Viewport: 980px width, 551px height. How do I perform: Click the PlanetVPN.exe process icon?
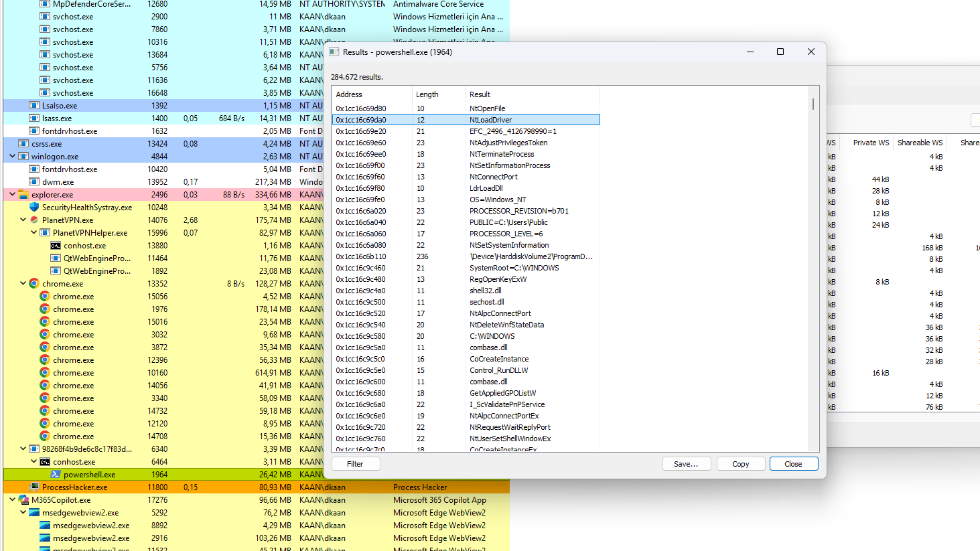click(x=34, y=220)
